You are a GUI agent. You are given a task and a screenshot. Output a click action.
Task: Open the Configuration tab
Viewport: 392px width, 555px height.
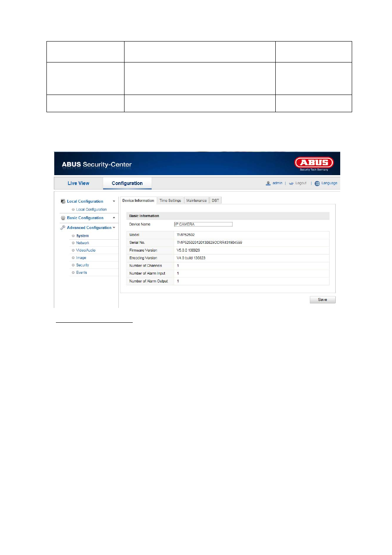coord(127,183)
